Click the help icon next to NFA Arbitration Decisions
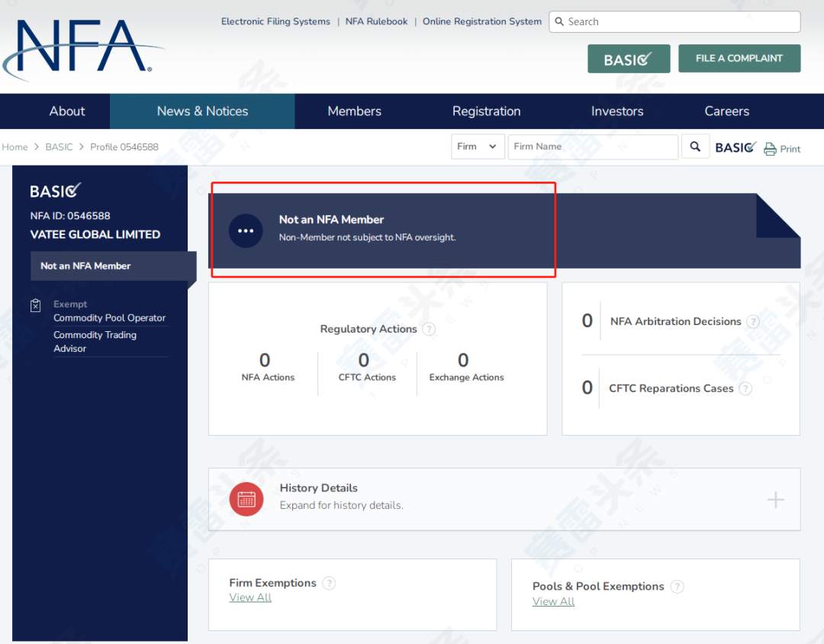The image size is (824, 644). pos(753,322)
